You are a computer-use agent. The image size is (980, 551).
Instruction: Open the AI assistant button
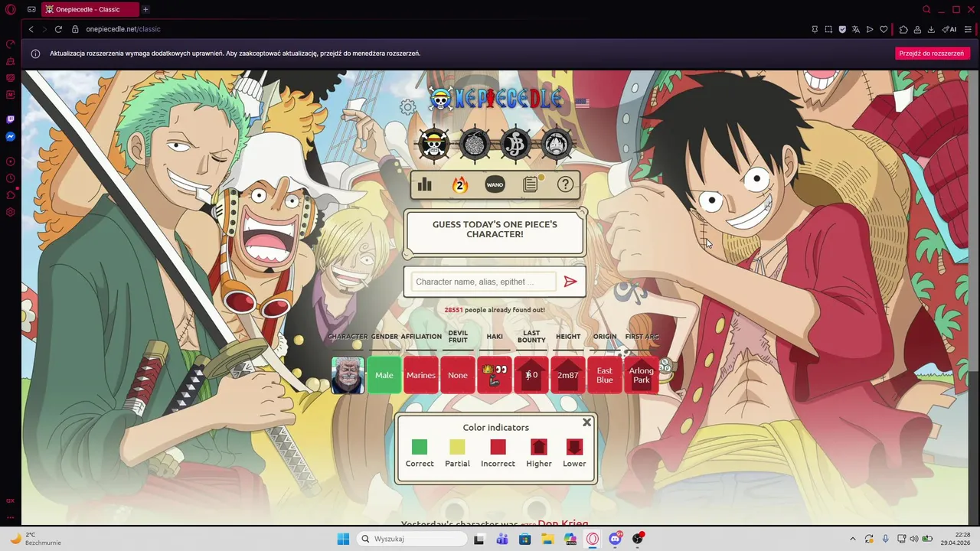tap(949, 29)
